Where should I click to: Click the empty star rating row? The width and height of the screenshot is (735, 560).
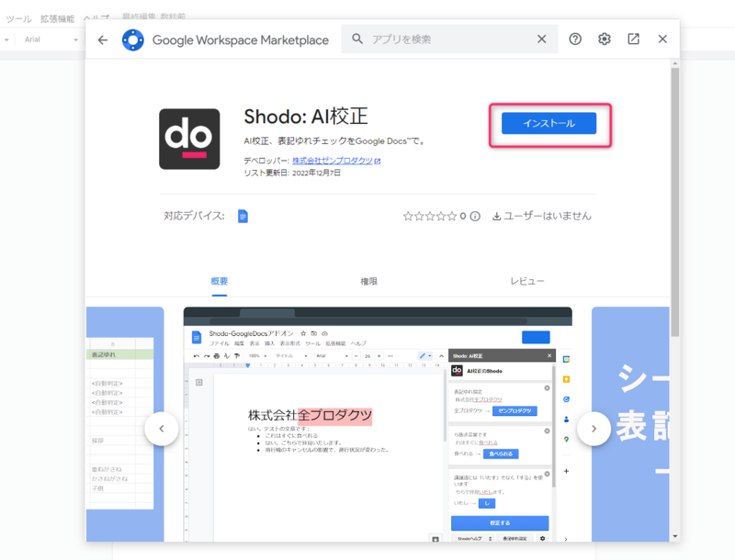point(430,217)
